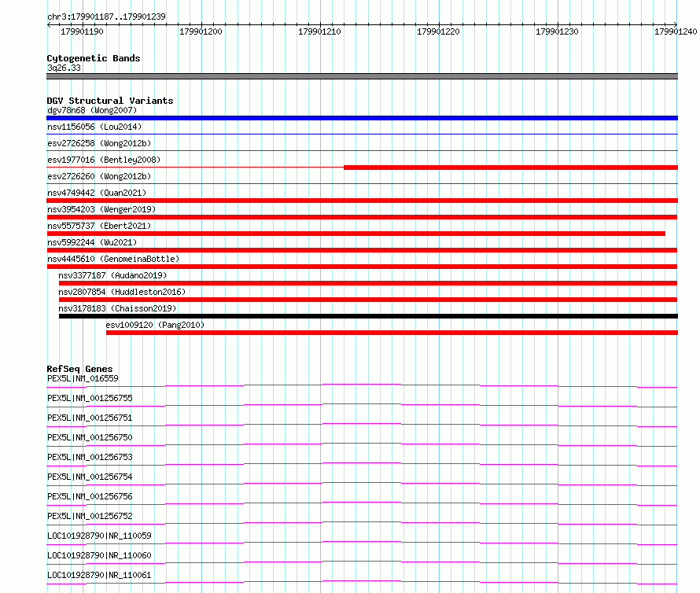Click ruler position 179901190
Screen dimensions: 700x593
(x=82, y=31)
